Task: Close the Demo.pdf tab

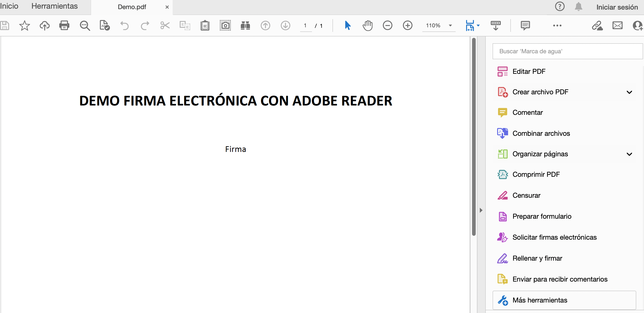Action: [167, 7]
